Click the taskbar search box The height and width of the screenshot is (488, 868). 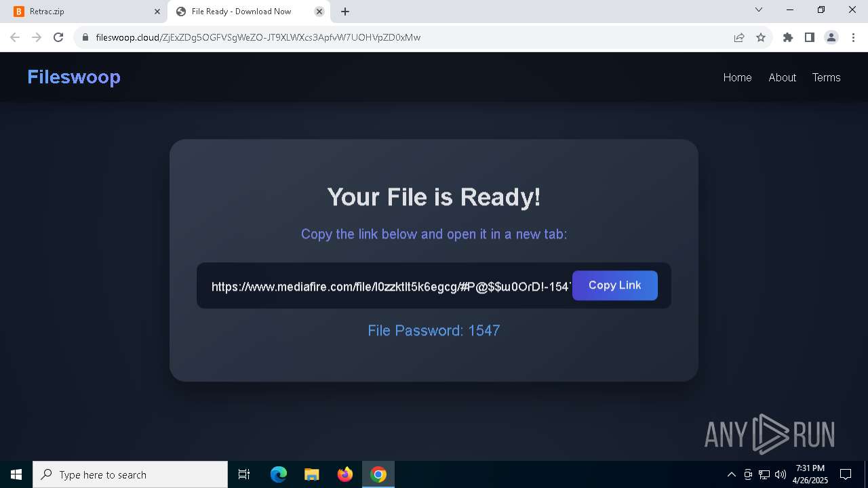(130, 474)
